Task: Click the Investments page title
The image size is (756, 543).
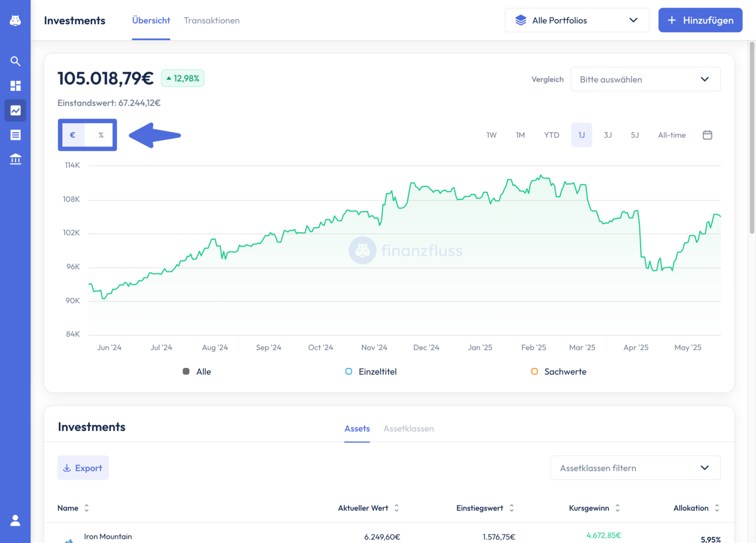Action: pyautogui.click(x=75, y=21)
